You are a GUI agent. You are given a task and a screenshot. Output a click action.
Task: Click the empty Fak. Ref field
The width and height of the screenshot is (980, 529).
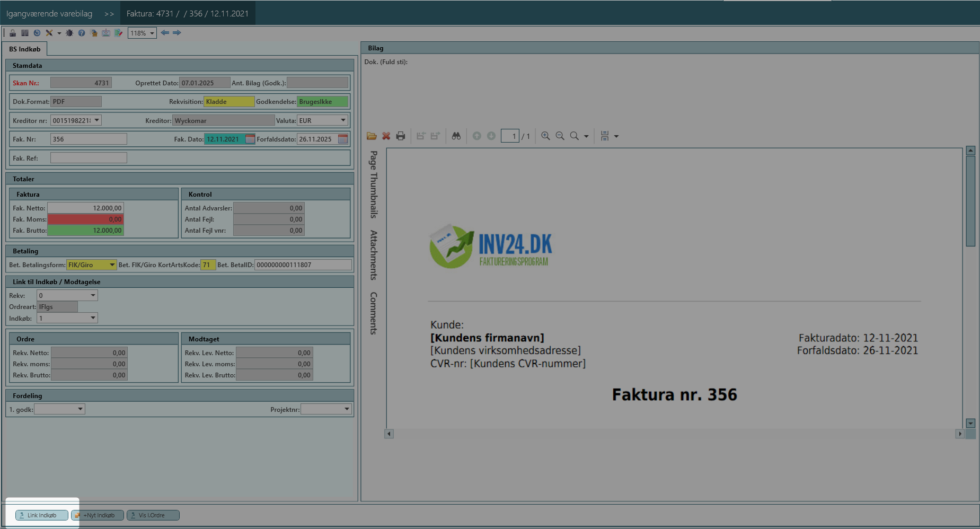pos(89,158)
